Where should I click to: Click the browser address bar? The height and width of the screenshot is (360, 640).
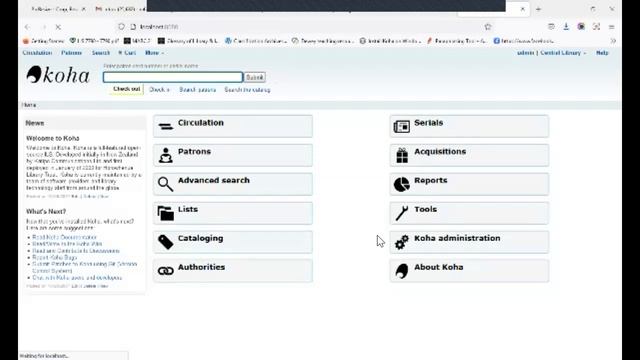[302, 27]
